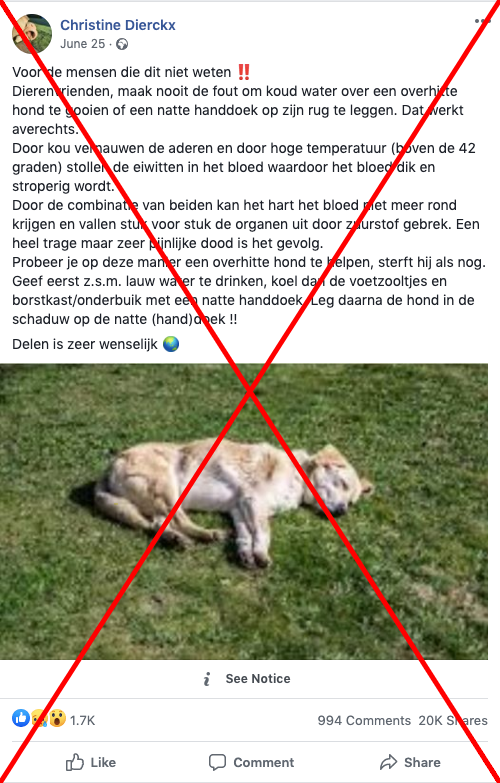This screenshot has height=783, width=500.
Task: Click the Share arrow icon
Action: [x=388, y=763]
